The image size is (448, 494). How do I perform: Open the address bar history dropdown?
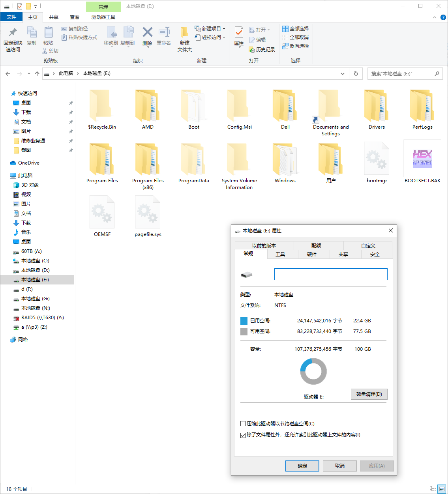(x=342, y=74)
